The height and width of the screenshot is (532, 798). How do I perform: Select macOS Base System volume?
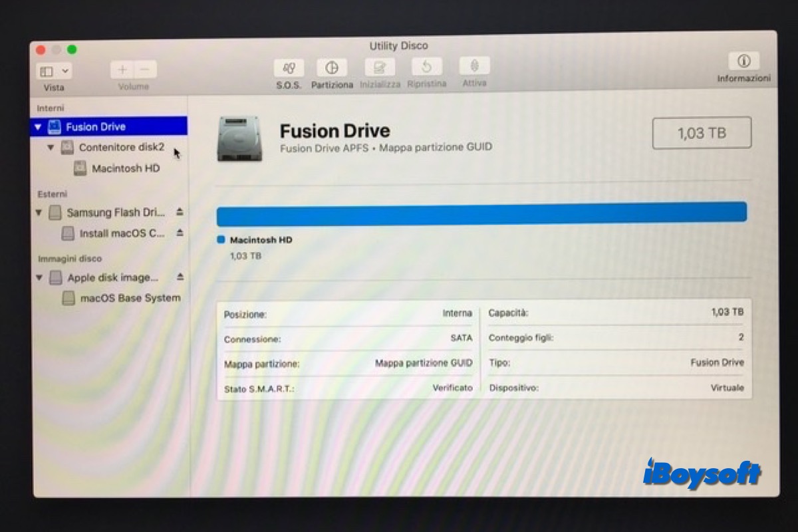pos(130,298)
